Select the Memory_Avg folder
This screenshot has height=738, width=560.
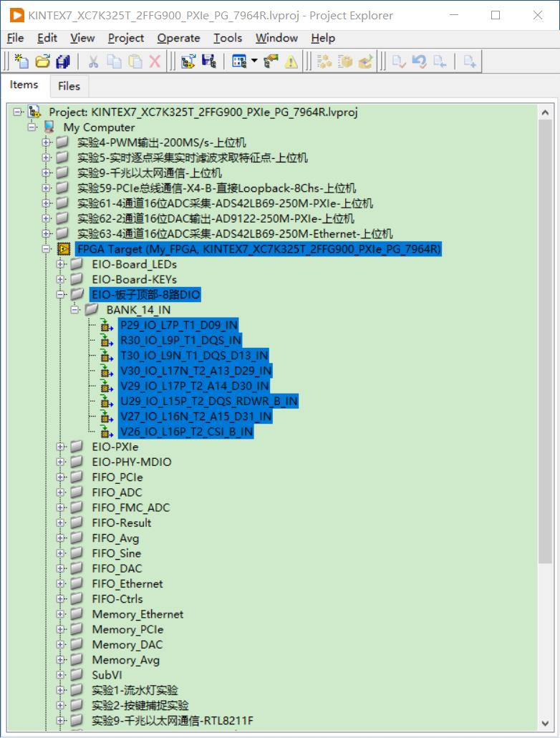pyautogui.click(x=126, y=660)
